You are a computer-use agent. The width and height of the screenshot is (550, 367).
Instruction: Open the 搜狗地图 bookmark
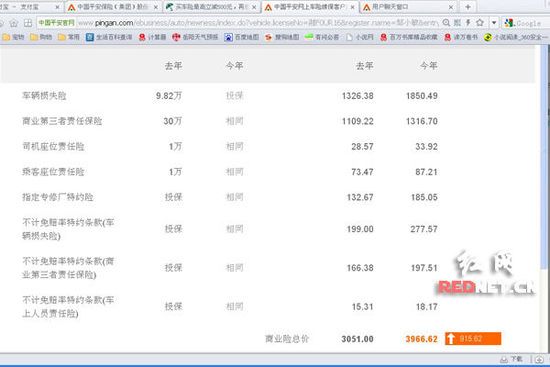coord(282,37)
